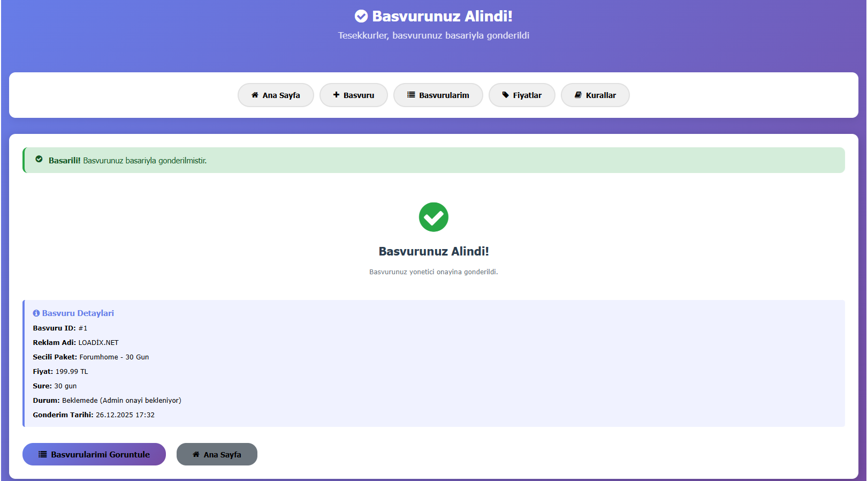Click the book icon beside Kurallar
The image size is (868, 481).
click(x=578, y=95)
